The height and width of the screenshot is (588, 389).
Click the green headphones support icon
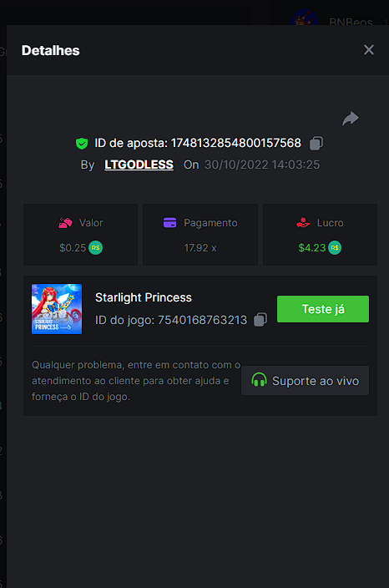point(259,380)
